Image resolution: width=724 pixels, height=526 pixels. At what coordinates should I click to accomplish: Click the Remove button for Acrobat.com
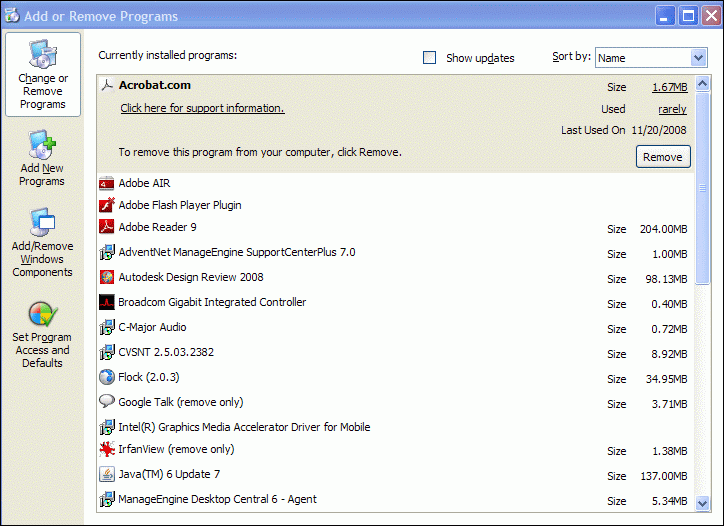(x=663, y=157)
